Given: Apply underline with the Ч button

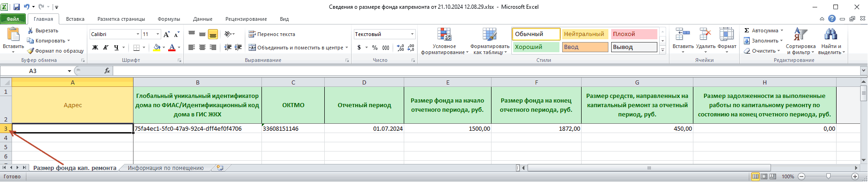Looking at the screenshot, I should point(116,47).
